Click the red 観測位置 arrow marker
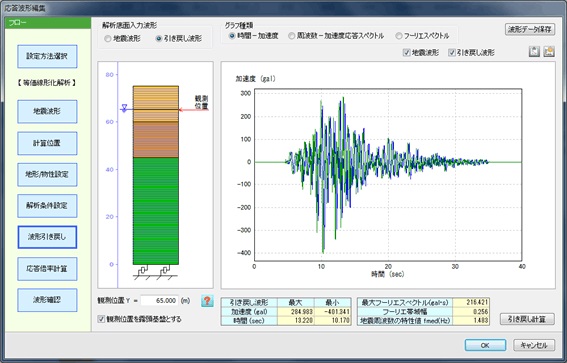Viewport: 567px width, 363px height. tap(194, 110)
